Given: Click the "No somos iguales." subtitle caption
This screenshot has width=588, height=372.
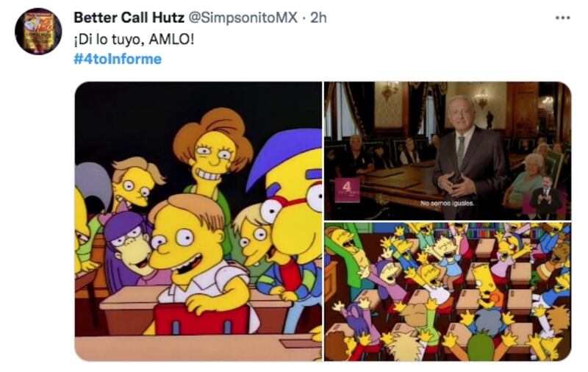Looking at the screenshot, I should 447,203.
